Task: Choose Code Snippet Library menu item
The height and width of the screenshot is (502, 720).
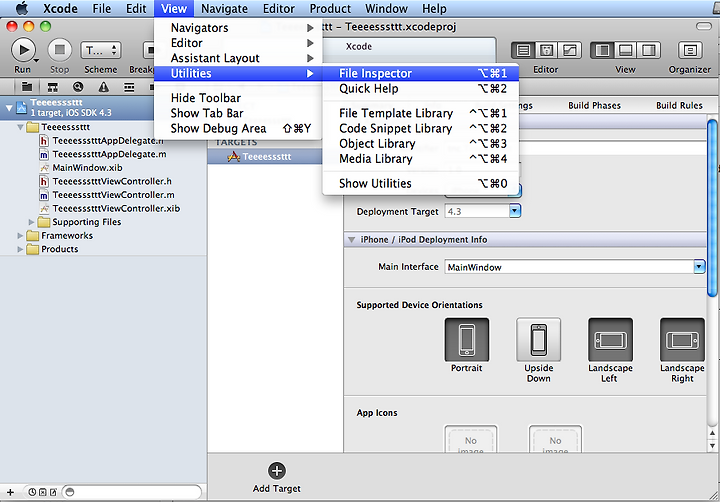Action: coord(421,128)
